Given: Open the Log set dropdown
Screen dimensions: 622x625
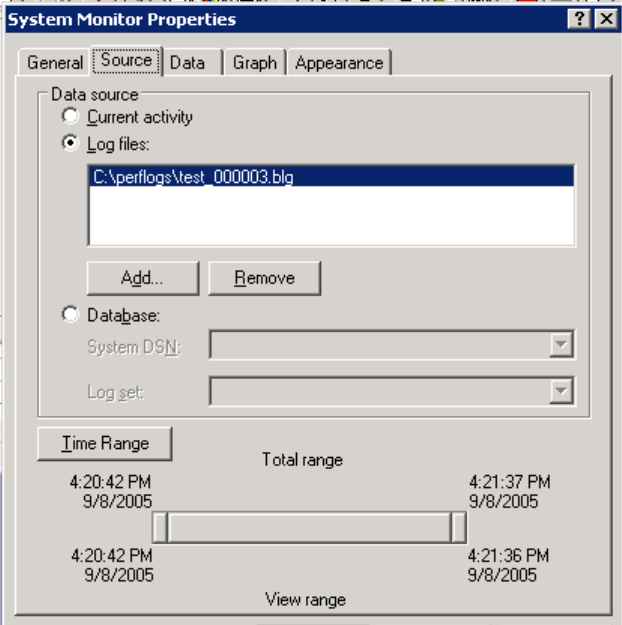Looking at the screenshot, I should (561, 391).
